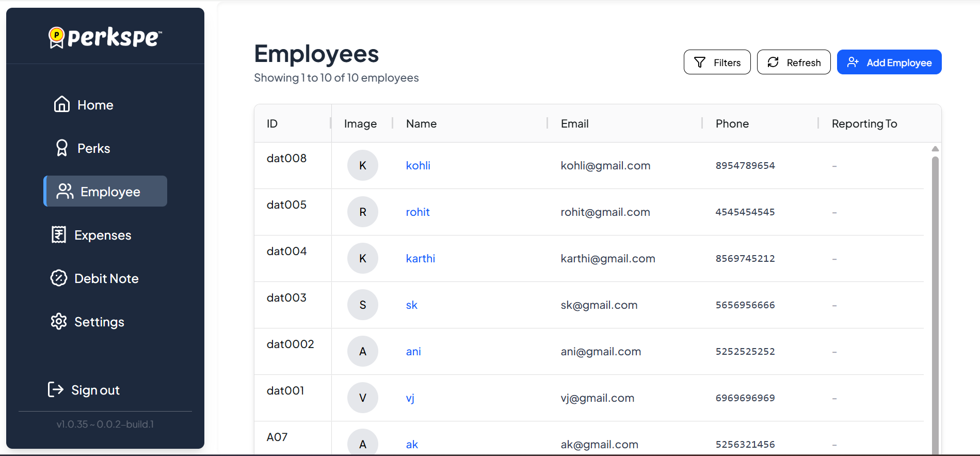Open kohli's employee profile link
The image size is (980, 456).
418,166
